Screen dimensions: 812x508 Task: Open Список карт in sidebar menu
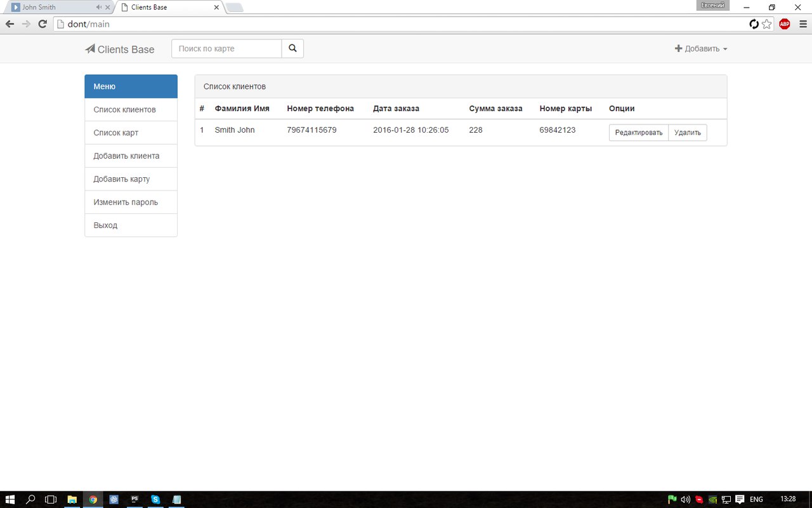pyautogui.click(x=131, y=133)
